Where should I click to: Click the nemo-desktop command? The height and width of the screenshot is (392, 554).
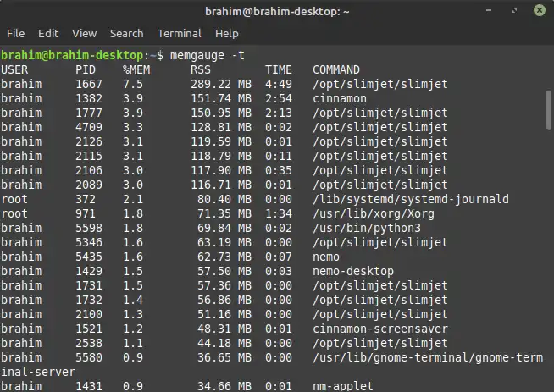tap(353, 272)
